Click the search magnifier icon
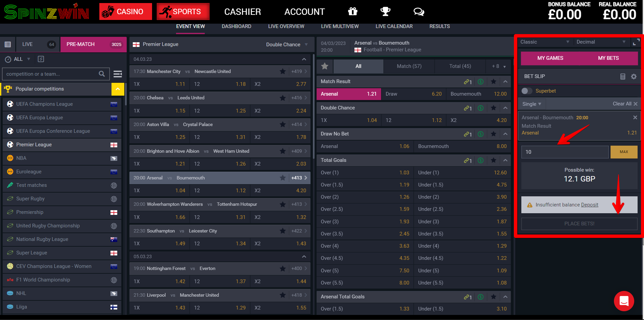 coord(102,74)
